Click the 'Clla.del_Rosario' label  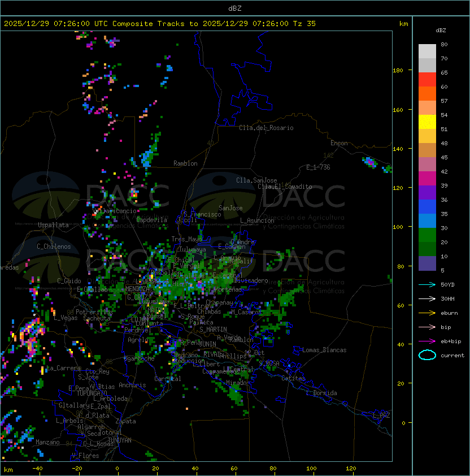coord(266,128)
